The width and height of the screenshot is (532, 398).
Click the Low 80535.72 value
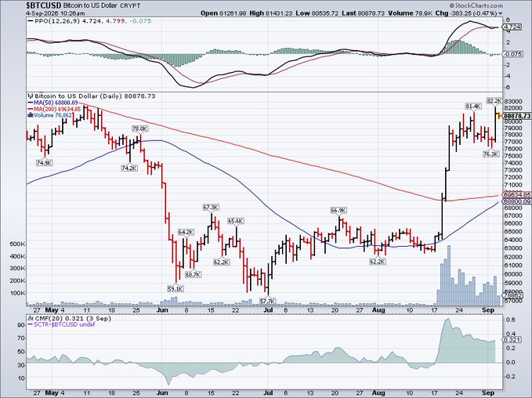[x=319, y=13]
